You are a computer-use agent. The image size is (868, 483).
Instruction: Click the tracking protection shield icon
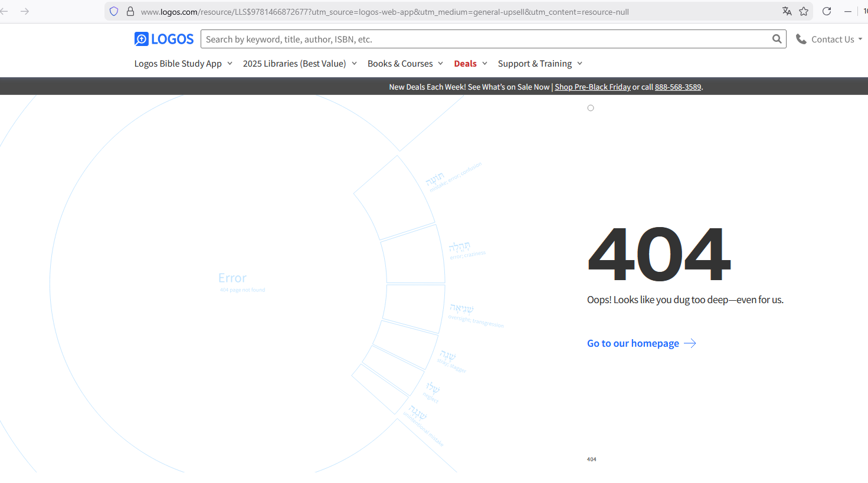point(113,11)
